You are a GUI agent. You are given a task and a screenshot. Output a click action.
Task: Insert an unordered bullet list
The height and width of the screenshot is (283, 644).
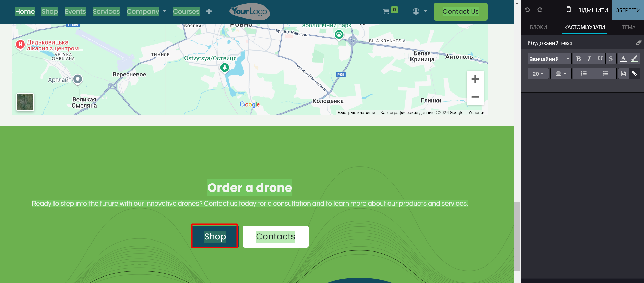[584, 73]
